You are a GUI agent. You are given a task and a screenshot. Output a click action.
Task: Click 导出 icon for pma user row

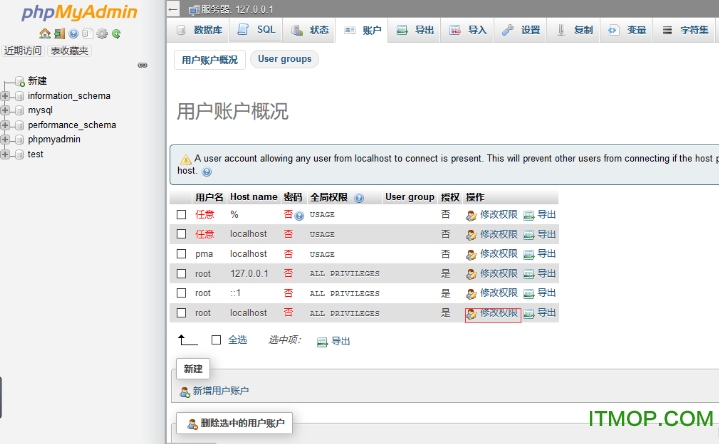pos(530,254)
